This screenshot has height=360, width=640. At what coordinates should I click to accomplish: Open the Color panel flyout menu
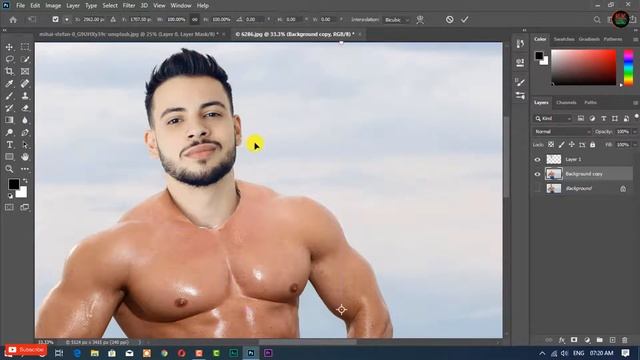636,39
